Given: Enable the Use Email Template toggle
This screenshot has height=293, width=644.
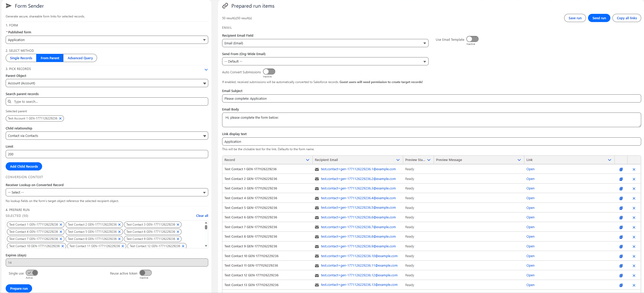Looking at the screenshot, I should tap(472, 39).
